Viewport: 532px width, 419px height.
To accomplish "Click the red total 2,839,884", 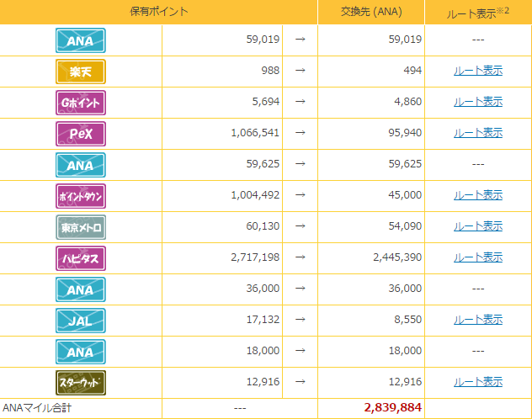I will click(x=393, y=407).
